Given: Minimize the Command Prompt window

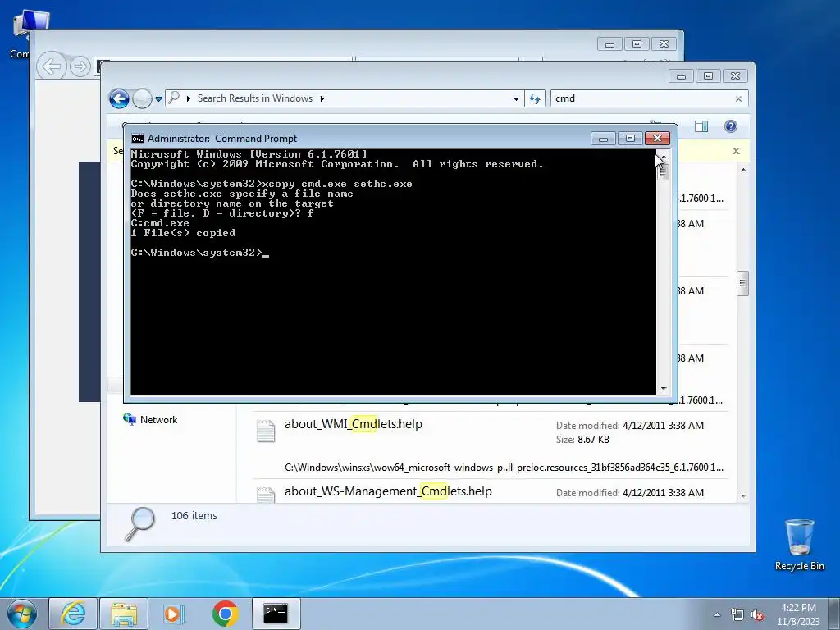Looking at the screenshot, I should [x=603, y=139].
